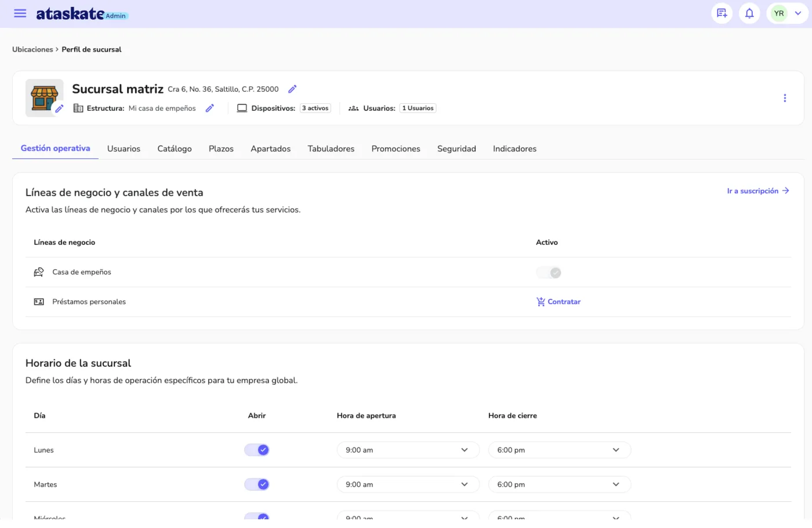Expand the user account dropdown chevron

point(798,13)
